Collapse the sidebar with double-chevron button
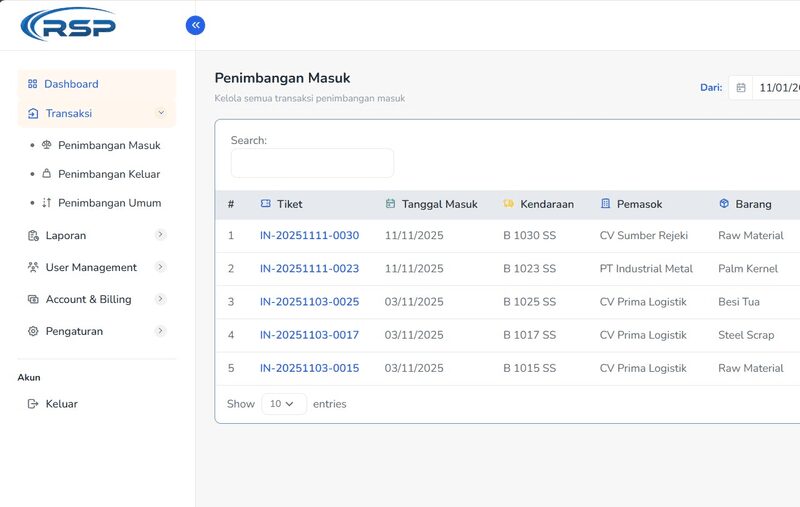Viewport: 800px width, 507px height. [x=195, y=25]
